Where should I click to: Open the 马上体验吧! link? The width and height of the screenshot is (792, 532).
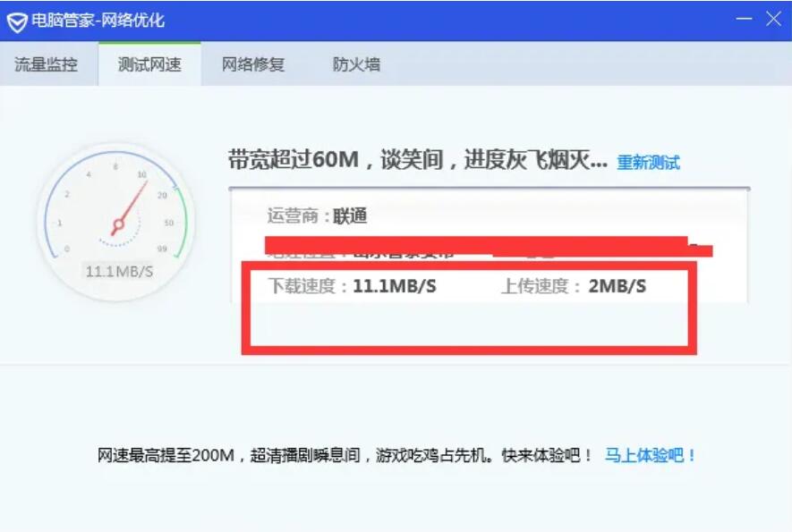pyautogui.click(x=651, y=455)
